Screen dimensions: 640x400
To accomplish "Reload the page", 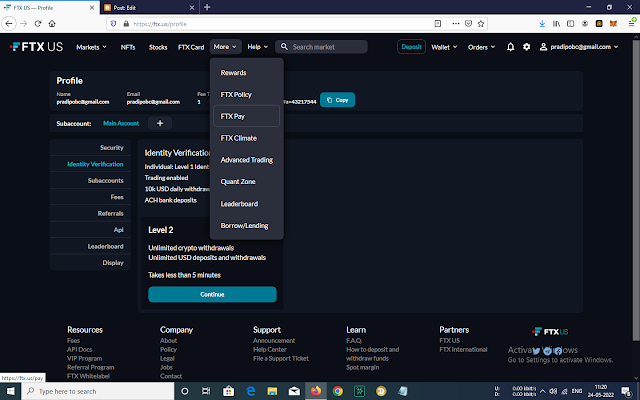I will coord(38,24).
